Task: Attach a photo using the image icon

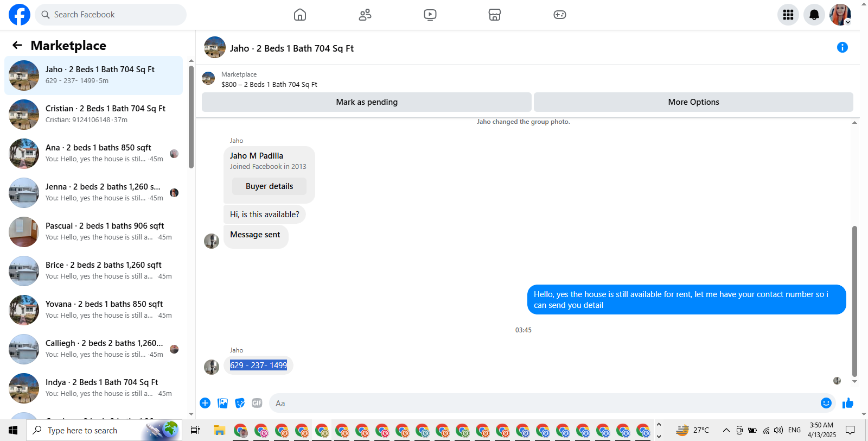Action: 222,403
